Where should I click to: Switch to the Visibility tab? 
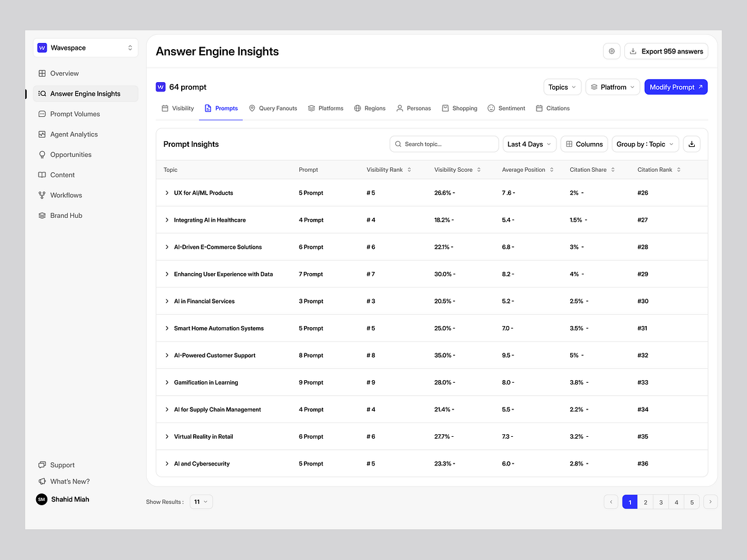tap(177, 108)
